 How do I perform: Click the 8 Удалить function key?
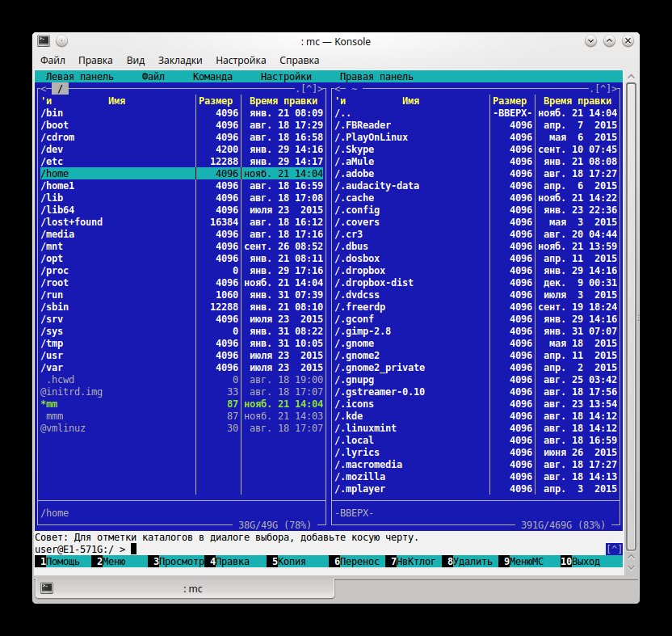point(470,561)
